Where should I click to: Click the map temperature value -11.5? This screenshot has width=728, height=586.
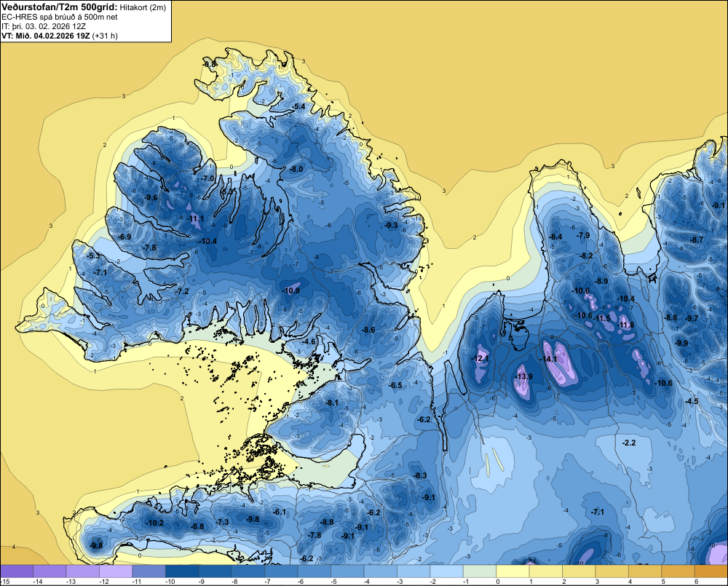coord(602,318)
